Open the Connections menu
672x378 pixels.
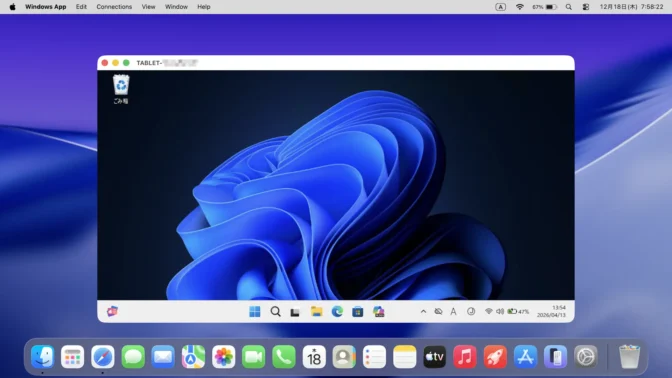(x=114, y=7)
